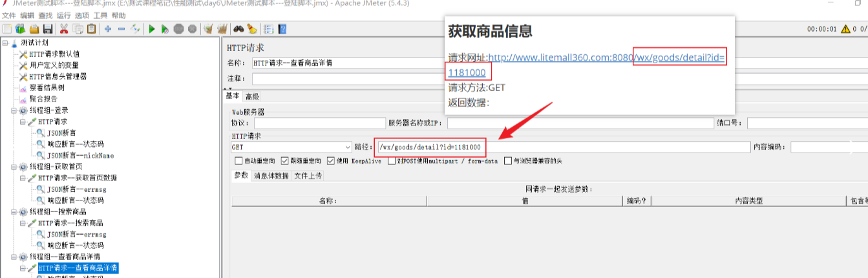Image resolution: width=868 pixels, height=278 pixels.
Task: Reset search with yellow brush icon
Action: point(251,28)
